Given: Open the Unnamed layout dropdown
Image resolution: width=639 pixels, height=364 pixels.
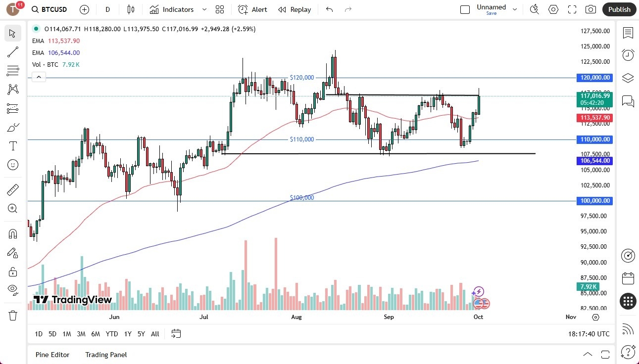Looking at the screenshot, I should click(515, 8).
